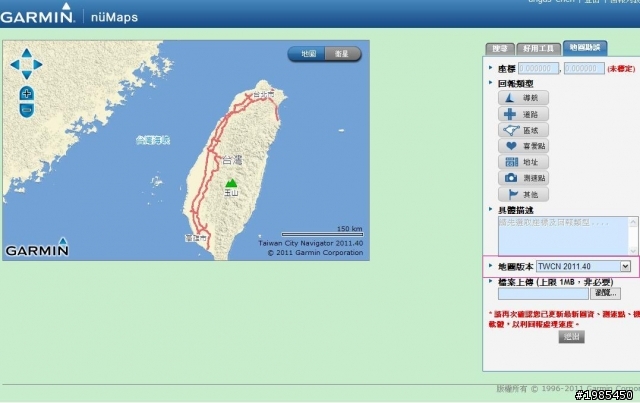Open the TWCN 2011.40 map version dropdown
640x403 pixels.
(584, 267)
